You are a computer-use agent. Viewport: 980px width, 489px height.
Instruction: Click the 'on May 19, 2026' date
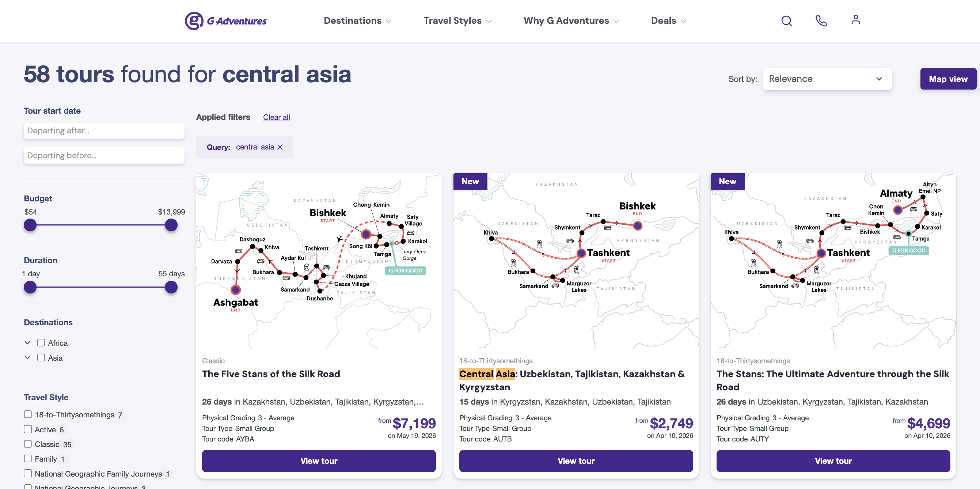click(x=412, y=436)
